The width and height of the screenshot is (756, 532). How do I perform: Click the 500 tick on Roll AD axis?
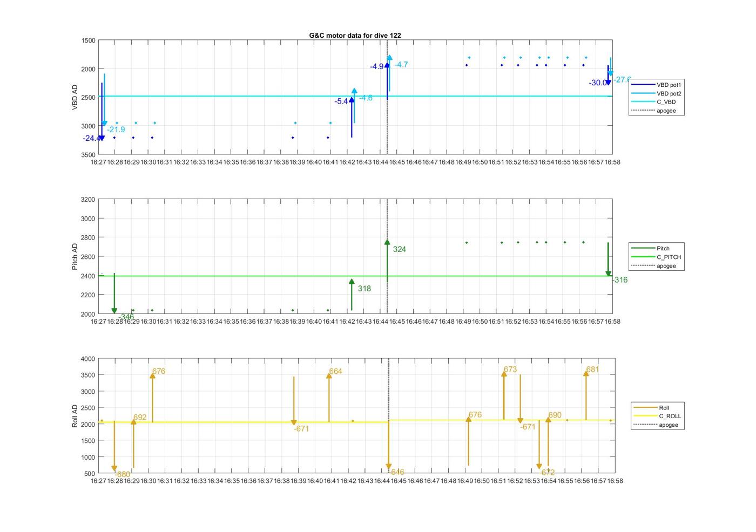(90, 474)
